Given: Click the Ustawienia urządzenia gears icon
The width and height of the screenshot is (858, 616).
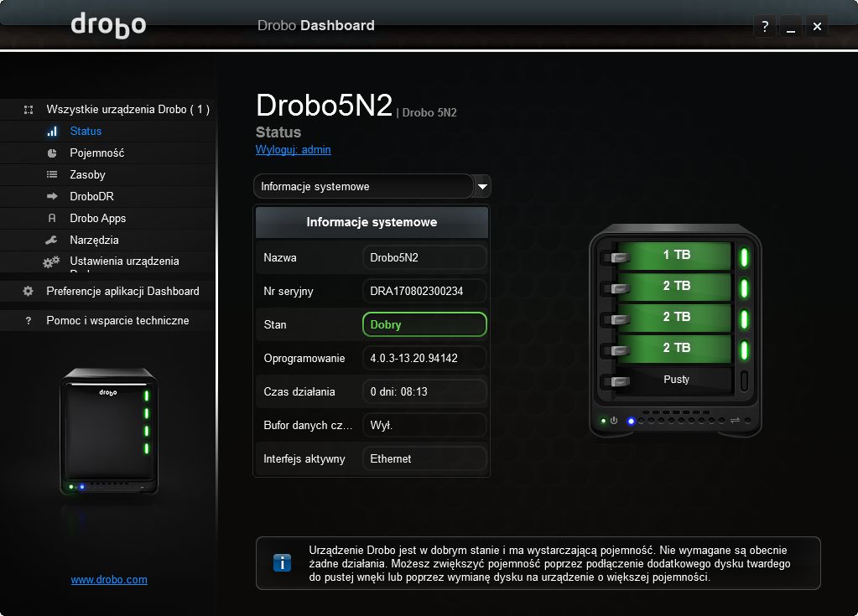Looking at the screenshot, I should pyautogui.click(x=51, y=261).
